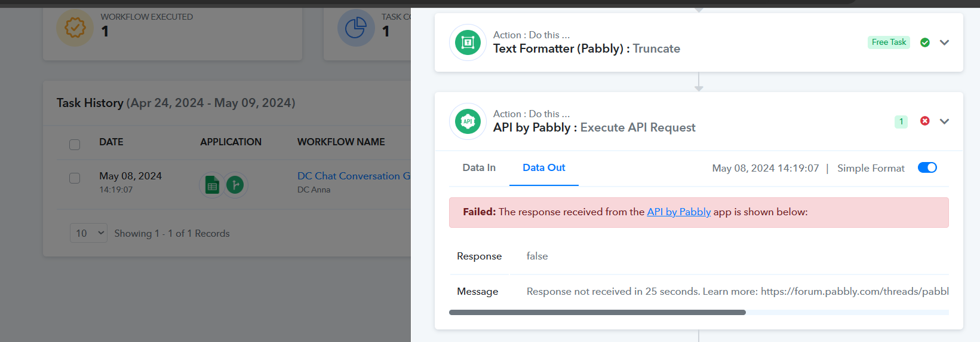Click the Google Sheets application icon
Image resolution: width=980 pixels, height=342 pixels.
[212, 185]
